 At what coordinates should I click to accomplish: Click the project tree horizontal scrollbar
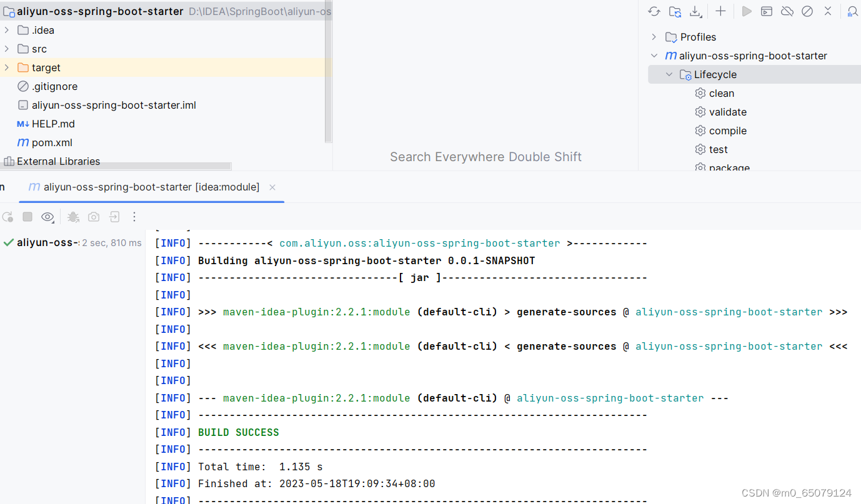tap(116, 166)
